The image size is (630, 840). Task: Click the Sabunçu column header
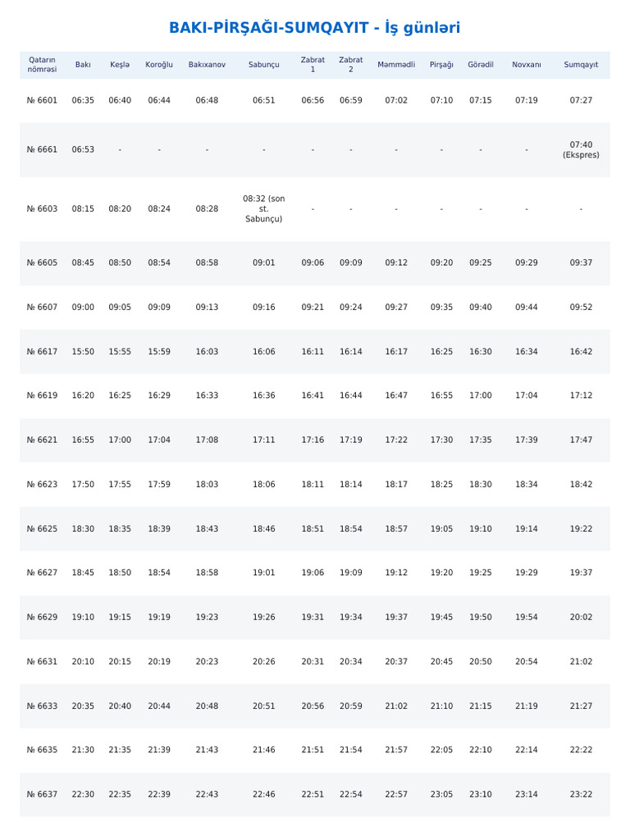(263, 65)
